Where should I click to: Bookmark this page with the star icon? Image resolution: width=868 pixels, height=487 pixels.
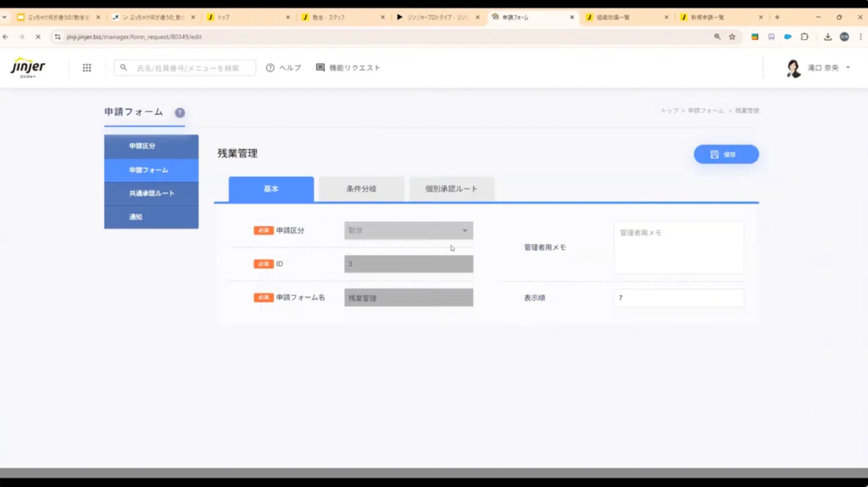tap(732, 37)
